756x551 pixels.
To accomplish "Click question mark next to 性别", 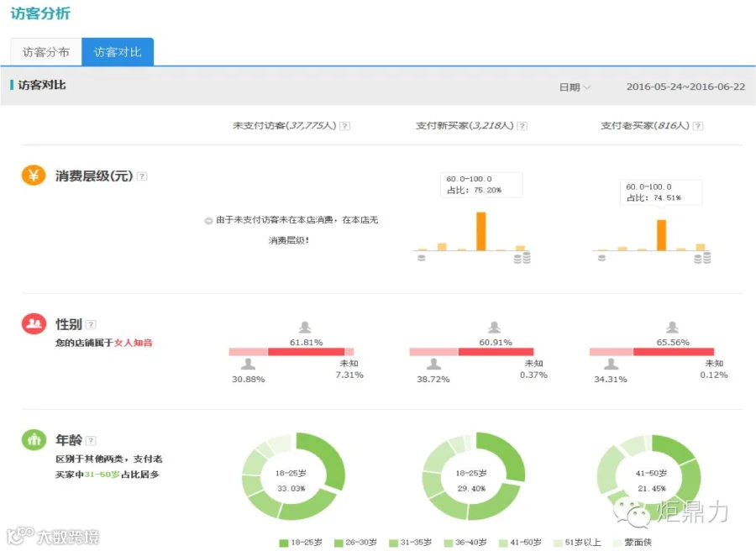I will coord(91,324).
